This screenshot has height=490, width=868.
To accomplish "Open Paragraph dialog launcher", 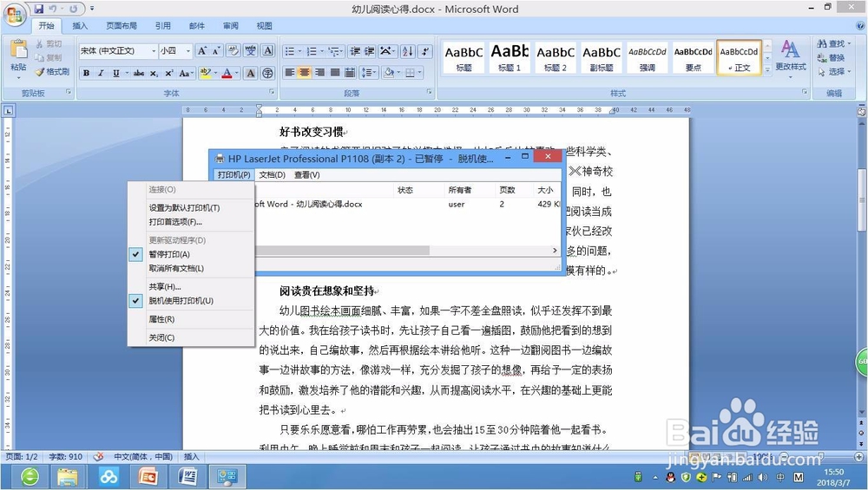I will [429, 92].
